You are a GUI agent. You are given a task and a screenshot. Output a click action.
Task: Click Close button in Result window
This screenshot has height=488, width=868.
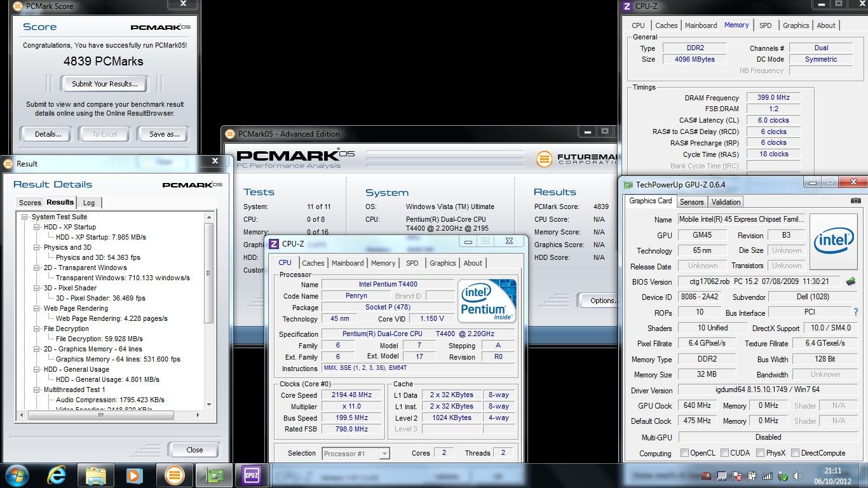[x=194, y=450]
